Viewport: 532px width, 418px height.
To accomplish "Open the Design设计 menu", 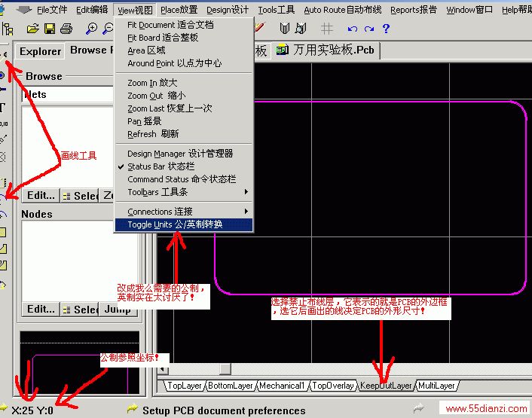I will pos(228,10).
